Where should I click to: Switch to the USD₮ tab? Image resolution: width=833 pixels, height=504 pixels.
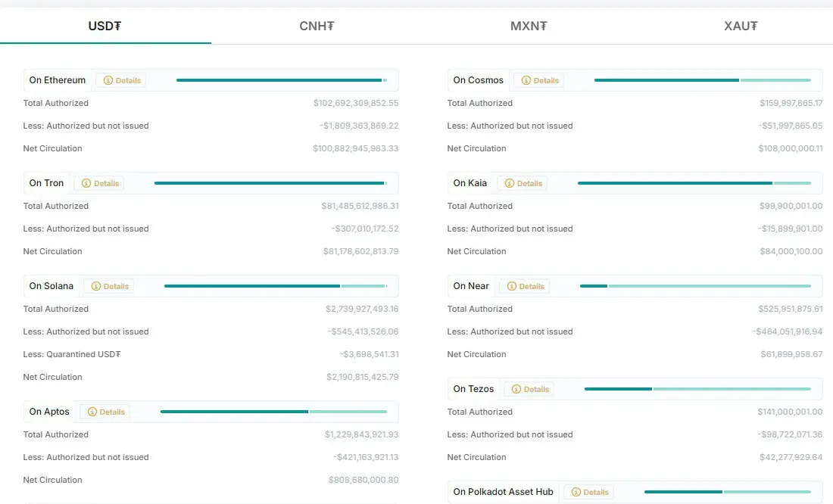pyautogui.click(x=105, y=26)
